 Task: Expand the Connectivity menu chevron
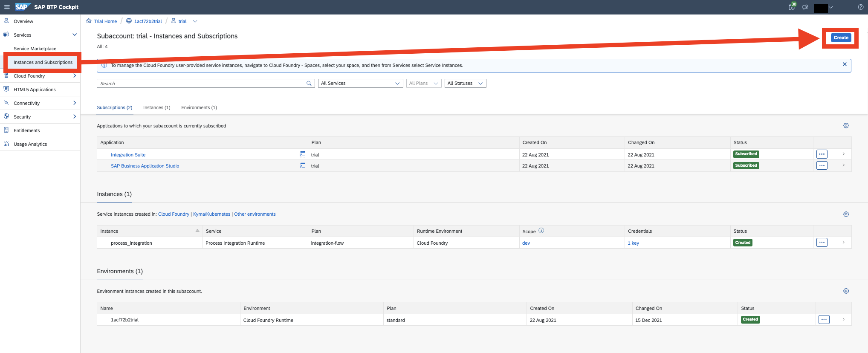[x=75, y=103]
